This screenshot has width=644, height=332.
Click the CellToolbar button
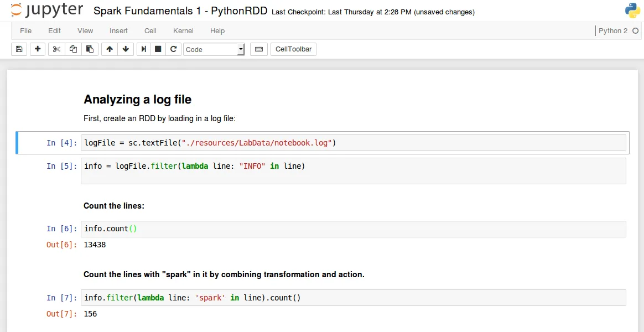(x=293, y=49)
